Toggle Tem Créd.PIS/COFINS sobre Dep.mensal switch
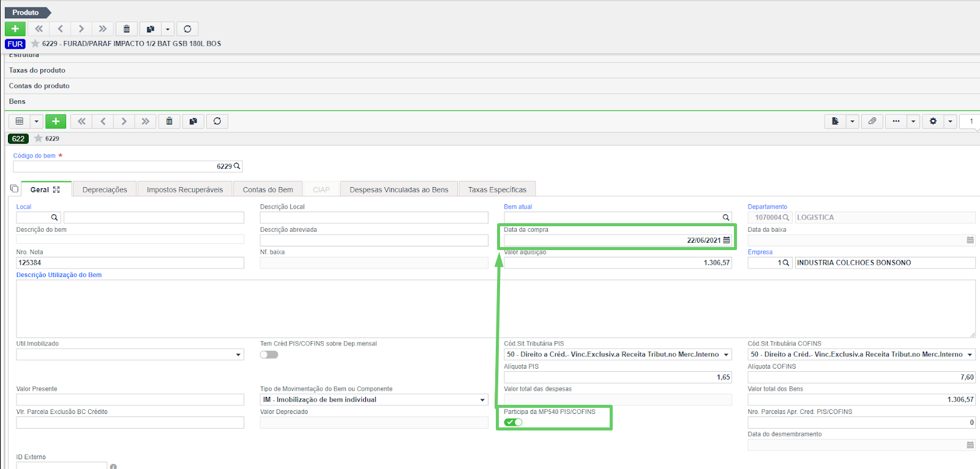Image resolution: width=980 pixels, height=469 pixels. (269, 355)
